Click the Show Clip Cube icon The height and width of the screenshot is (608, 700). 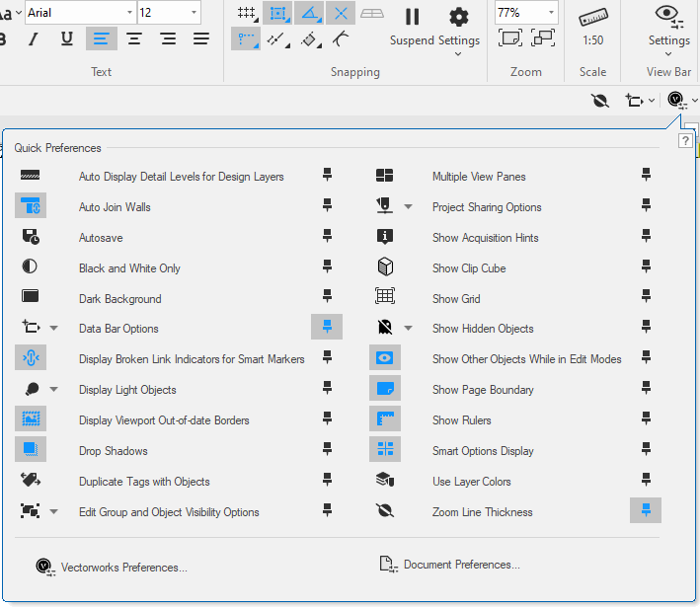tap(385, 267)
